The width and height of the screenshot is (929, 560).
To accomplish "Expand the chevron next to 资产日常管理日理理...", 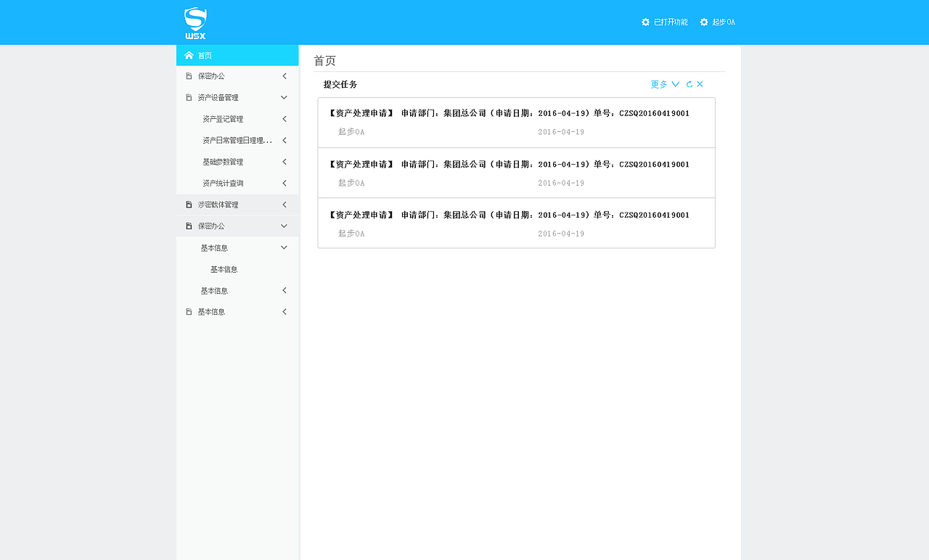I will [285, 140].
